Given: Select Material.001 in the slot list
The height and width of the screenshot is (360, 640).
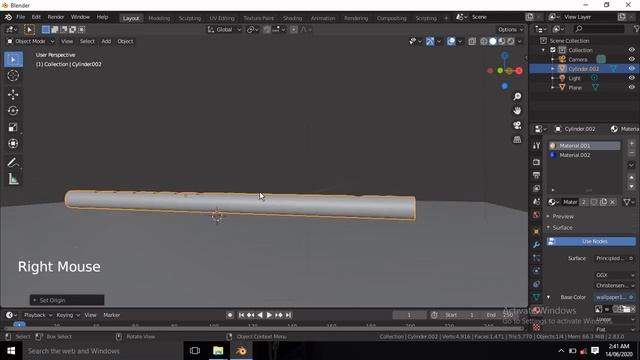Looking at the screenshot, I should coord(584,146).
